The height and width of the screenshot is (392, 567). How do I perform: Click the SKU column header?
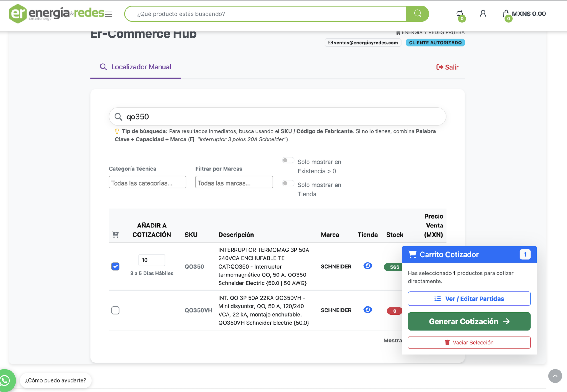pos(191,235)
